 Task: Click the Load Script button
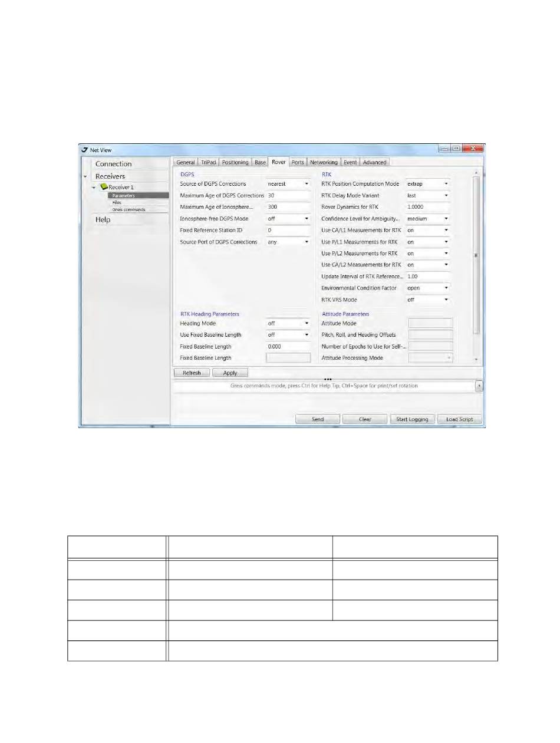pos(460,419)
